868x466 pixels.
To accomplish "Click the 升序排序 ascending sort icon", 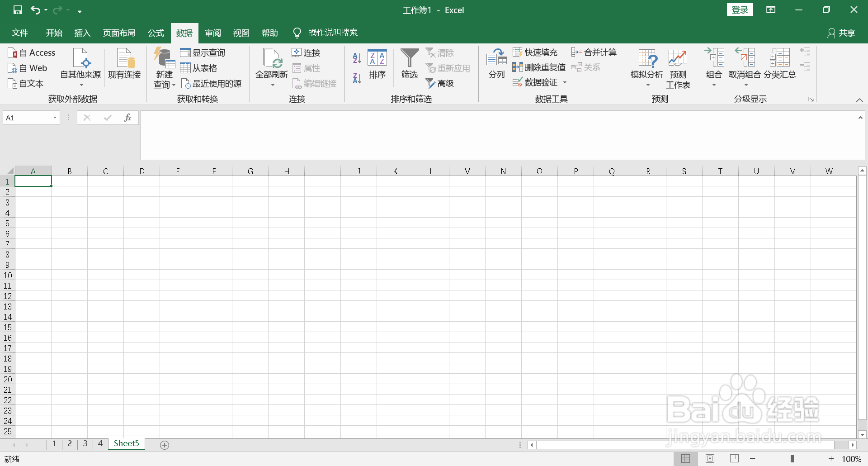I will tap(356, 57).
